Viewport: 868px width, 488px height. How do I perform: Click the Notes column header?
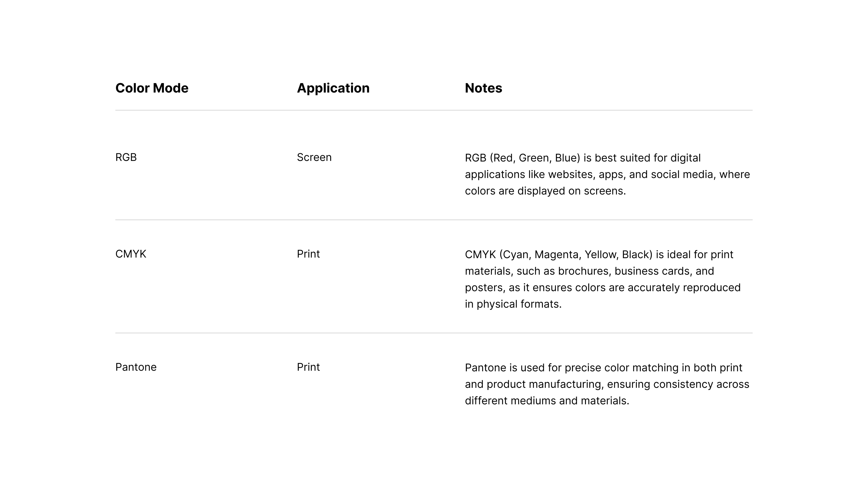483,88
